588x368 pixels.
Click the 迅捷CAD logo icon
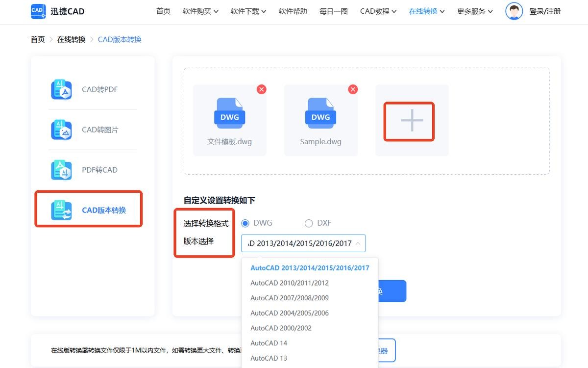pyautogui.click(x=38, y=11)
